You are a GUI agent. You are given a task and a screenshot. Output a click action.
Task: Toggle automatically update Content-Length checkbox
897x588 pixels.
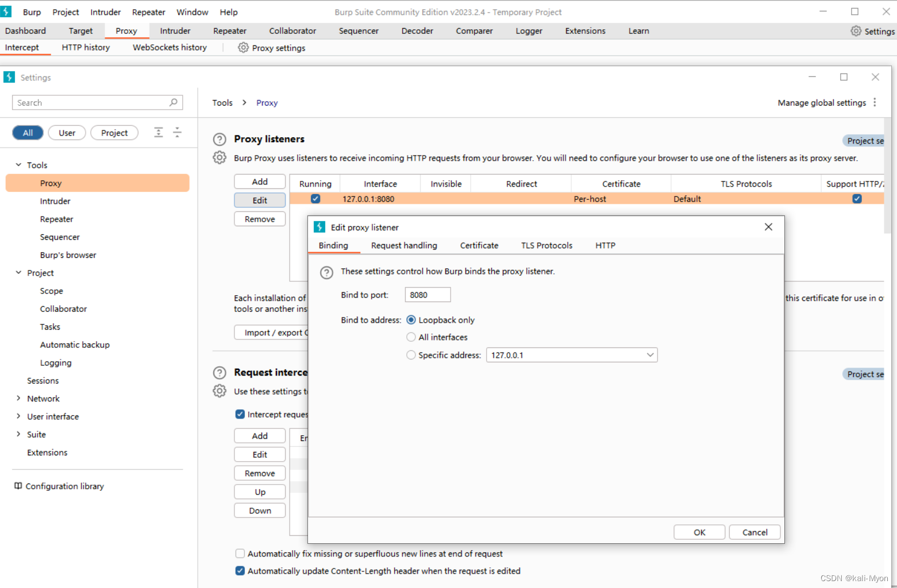240,571
